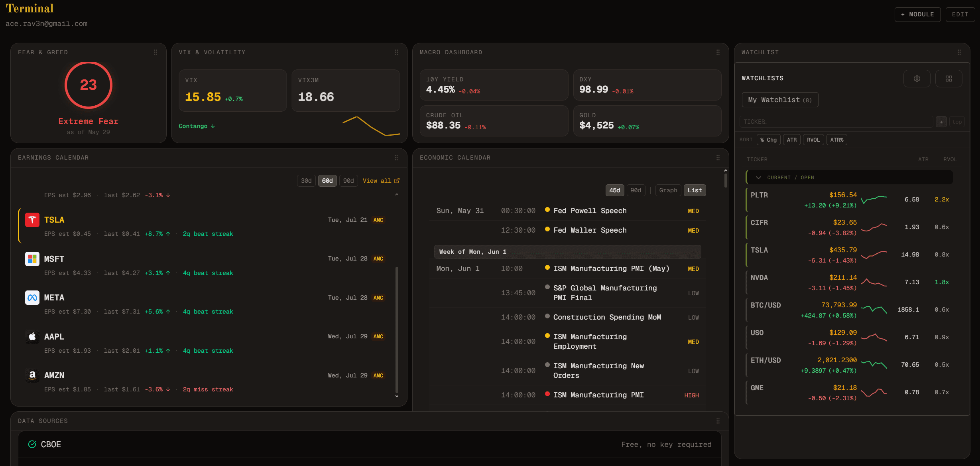The width and height of the screenshot is (980, 466).
Task: Click the Earnings Calendar module drag handle
Action: [396, 158]
